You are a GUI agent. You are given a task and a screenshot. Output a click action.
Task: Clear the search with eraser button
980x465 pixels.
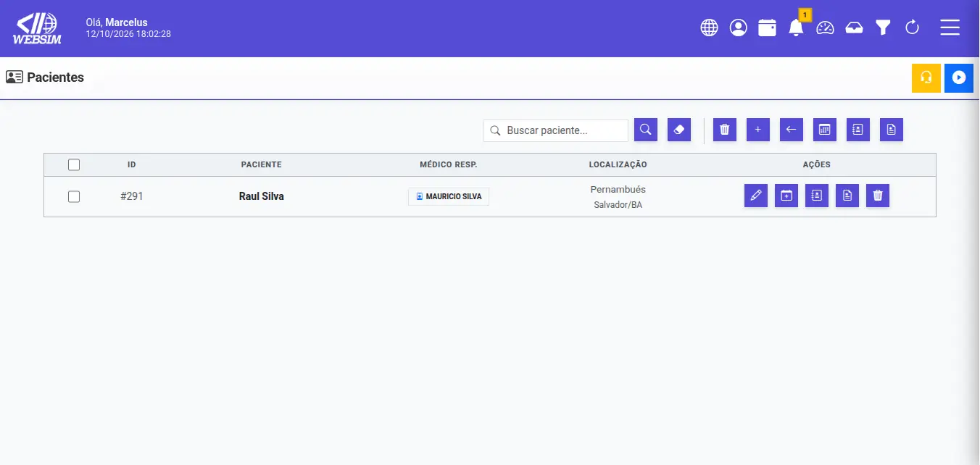tap(679, 130)
